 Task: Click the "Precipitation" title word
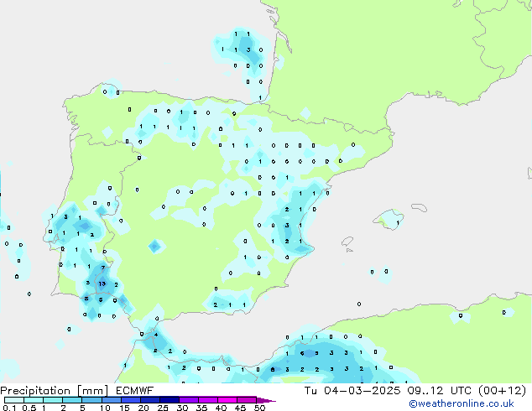click(35, 391)
